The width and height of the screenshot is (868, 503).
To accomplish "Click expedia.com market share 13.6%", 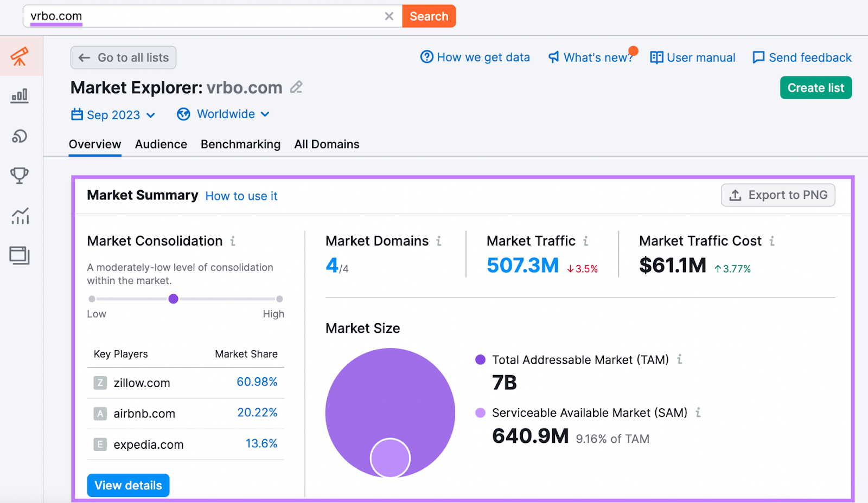I will (x=261, y=443).
